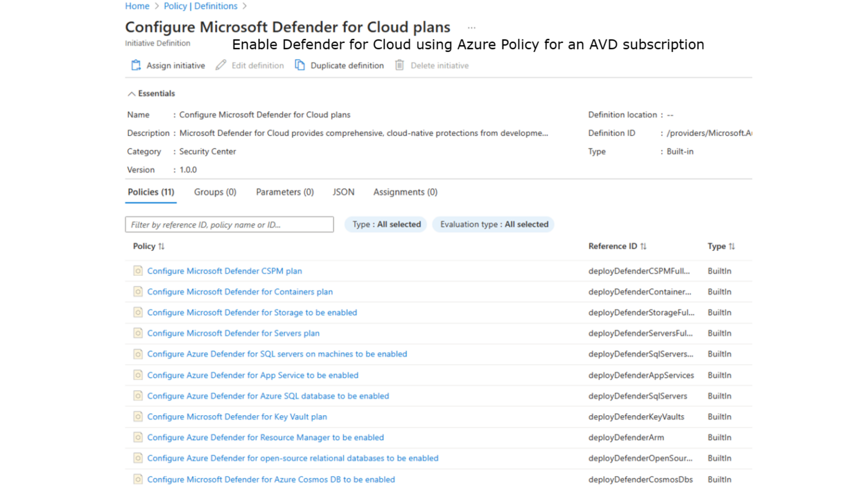Focus the filter by reference ID field
Image resolution: width=868 pixels, height=488 pixels.
click(x=229, y=225)
